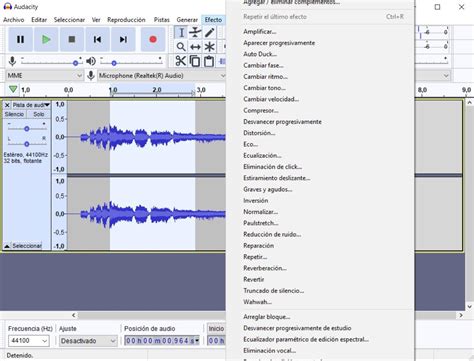This screenshot has width=474, height=361.
Task: Solo the track with Solo button
Action: pyautogui.click(x=38, y=114)
